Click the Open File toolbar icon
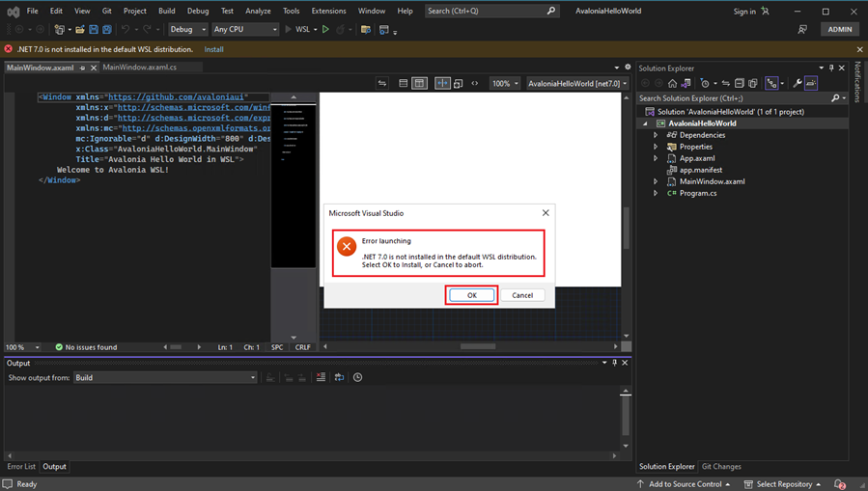The image size is (868, 491). pos(80,29)
